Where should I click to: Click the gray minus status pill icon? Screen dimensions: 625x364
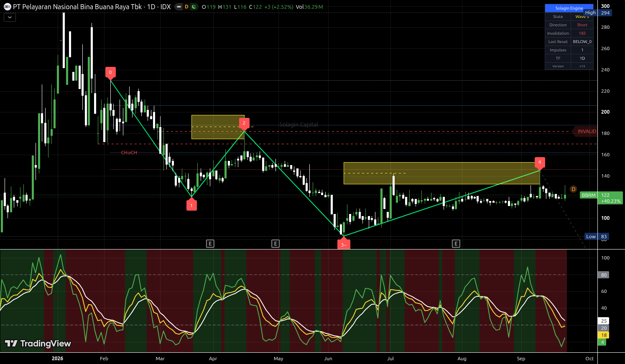pyautogui.click(x=179, y=7)
